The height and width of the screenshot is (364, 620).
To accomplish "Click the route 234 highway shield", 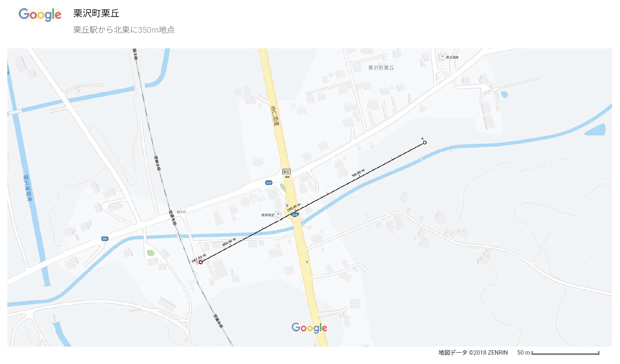I will (x=295, y=215).
